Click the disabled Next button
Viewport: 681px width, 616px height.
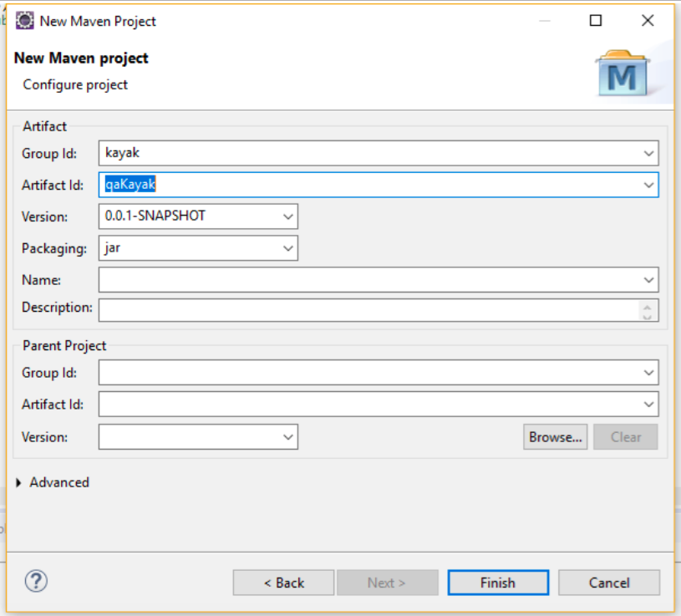(388, 583)
